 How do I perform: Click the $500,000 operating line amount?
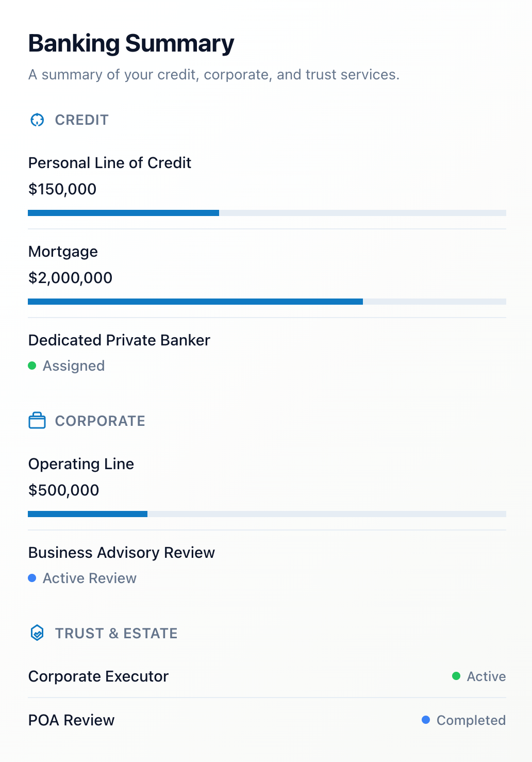(x=64, y=490)
